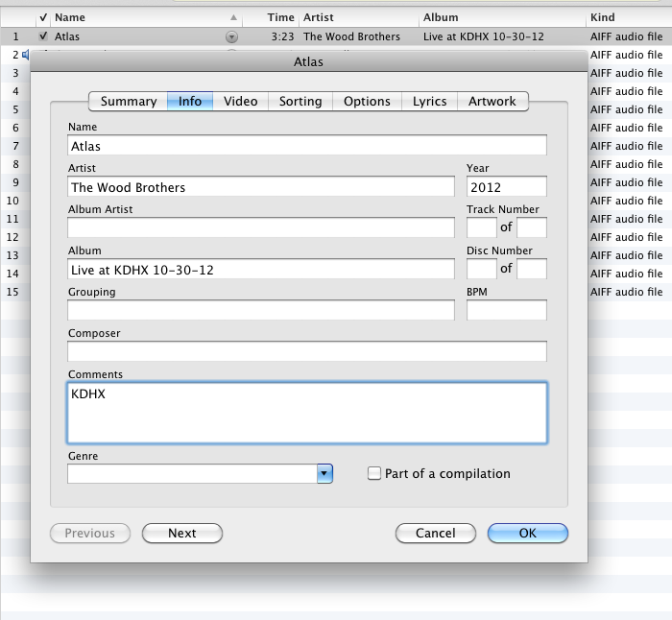
Task: Click into the Composer field
Action: click(307, 351)
